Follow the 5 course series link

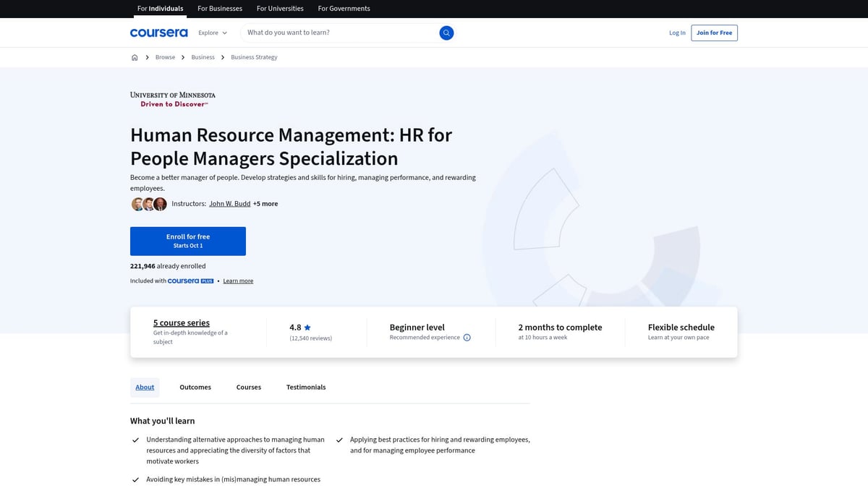point(182,323)
